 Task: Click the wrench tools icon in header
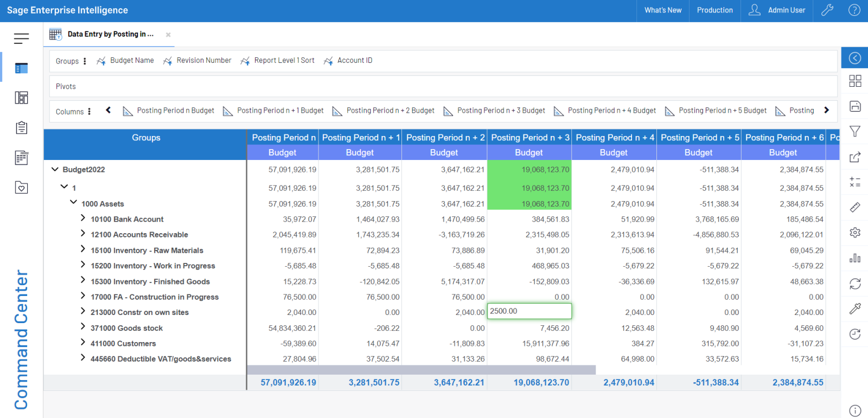tap(827, 10)
